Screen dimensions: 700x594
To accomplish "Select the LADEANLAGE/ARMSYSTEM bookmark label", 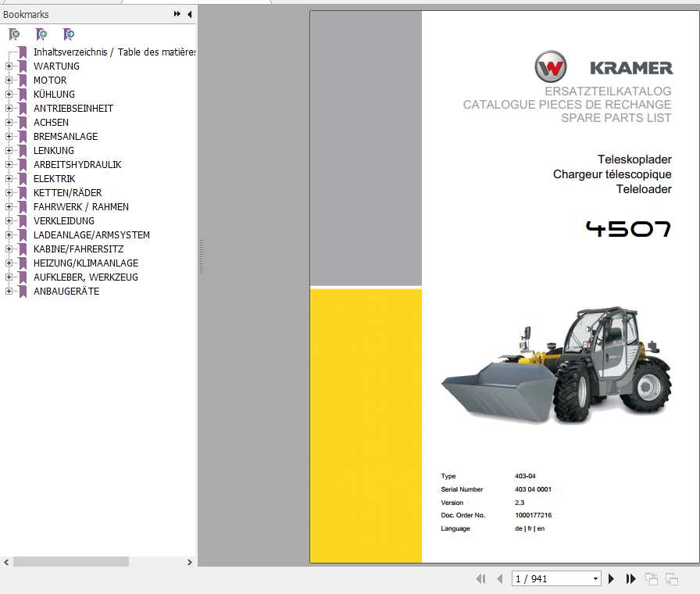I will (91, 235).
